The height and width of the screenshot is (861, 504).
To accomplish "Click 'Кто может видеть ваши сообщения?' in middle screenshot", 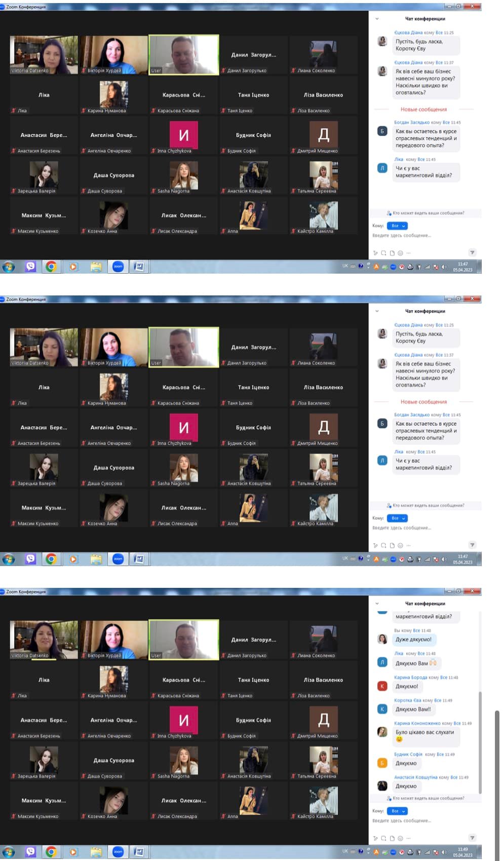I will (x=425, y=506).
